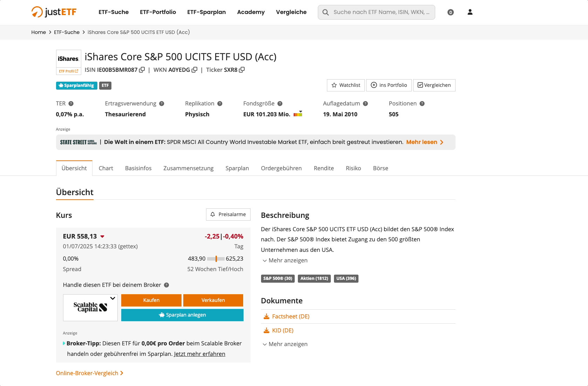Copy the SXR8 ticker symbol
The width and height of the screenshot is (588, 386).
coord(242,70)
